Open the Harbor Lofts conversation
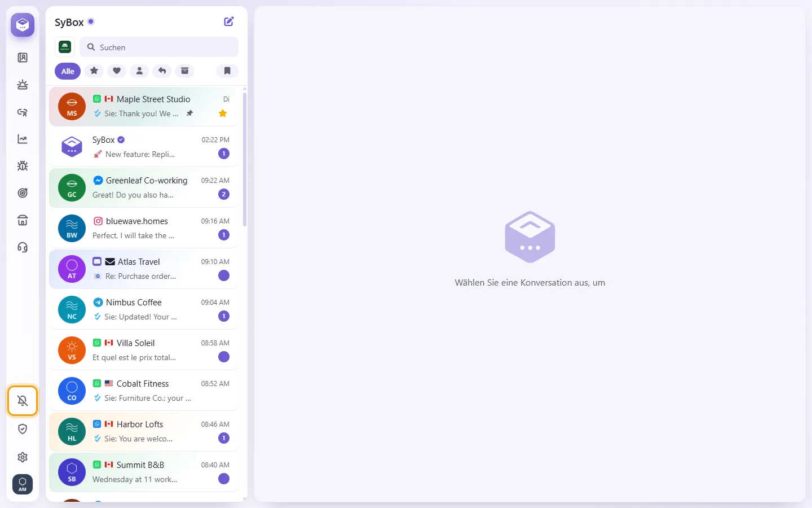 pos(144,431)
